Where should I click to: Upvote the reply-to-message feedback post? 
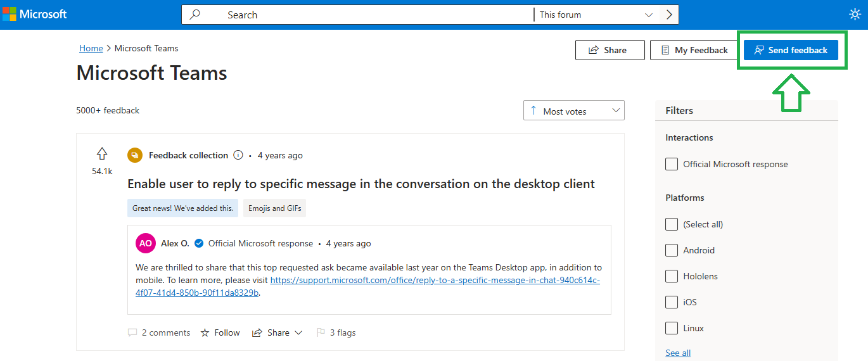pyautogui.click(x=102, y=153)
